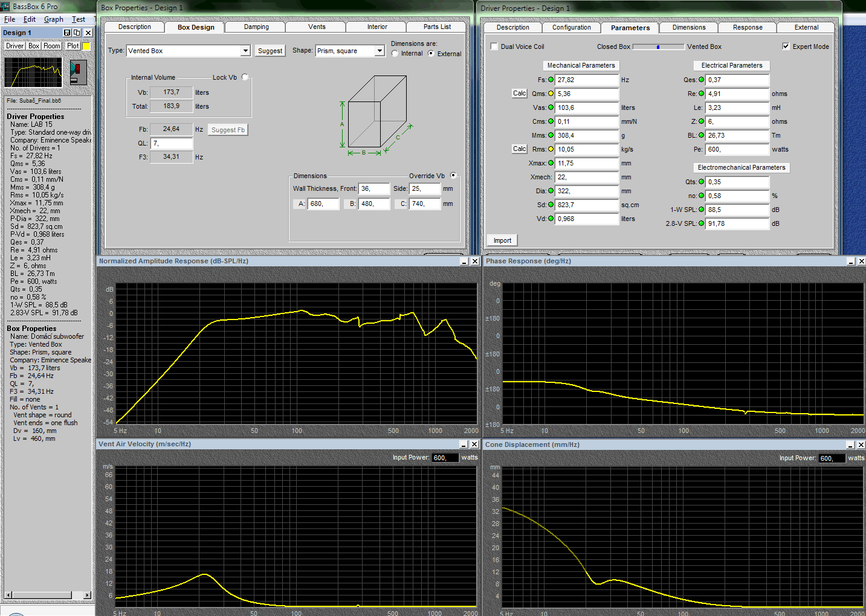Click the Import button in Driver Properties

coord(502,240)
